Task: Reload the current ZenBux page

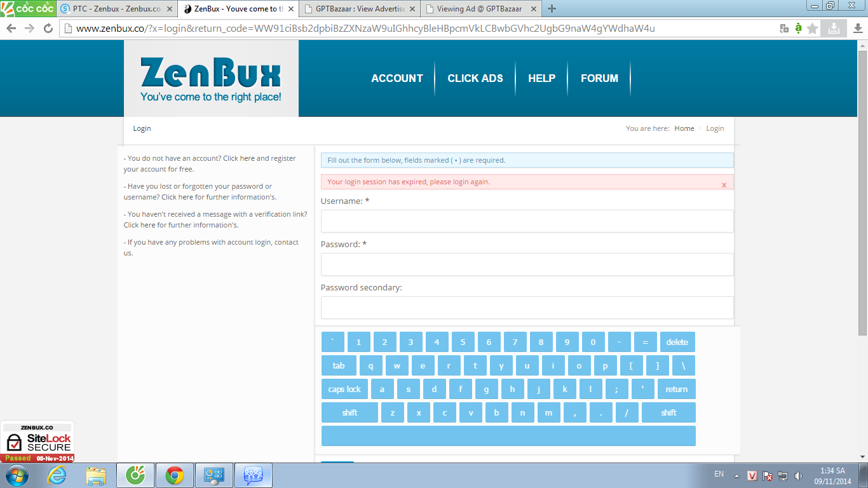Action: pos(48,29)
